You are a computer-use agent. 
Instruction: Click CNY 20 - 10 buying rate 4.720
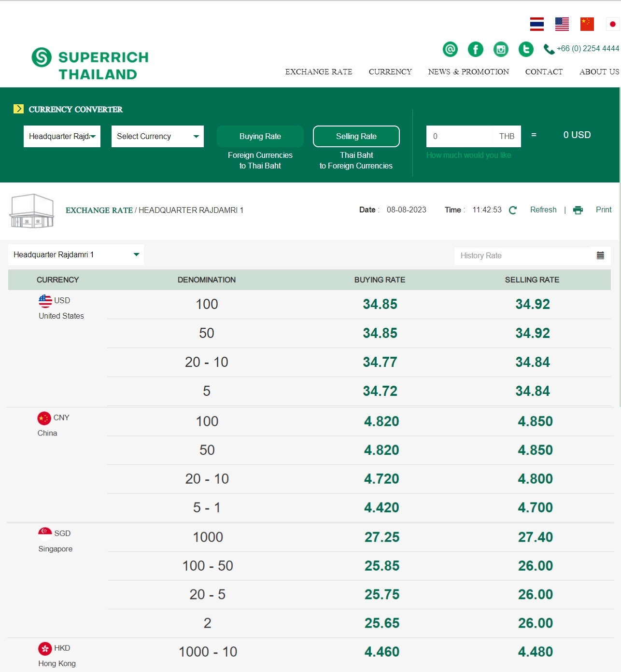pyautogui.click(x=381, y=479)
